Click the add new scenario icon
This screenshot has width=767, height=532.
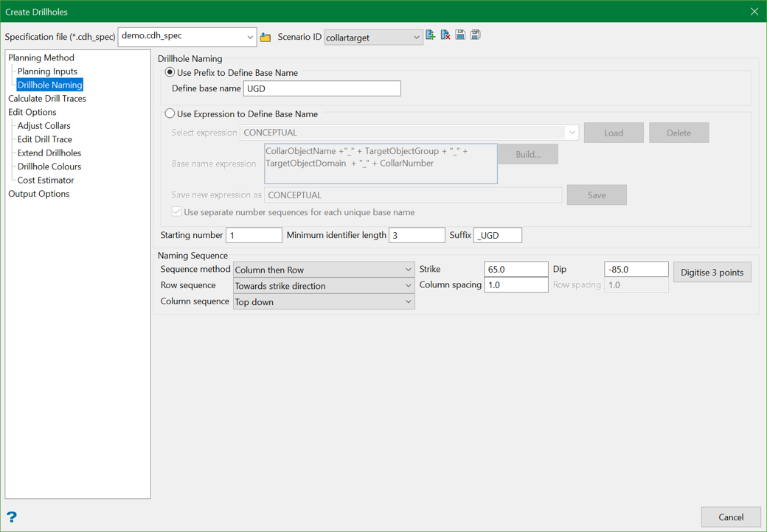[431, 35]
